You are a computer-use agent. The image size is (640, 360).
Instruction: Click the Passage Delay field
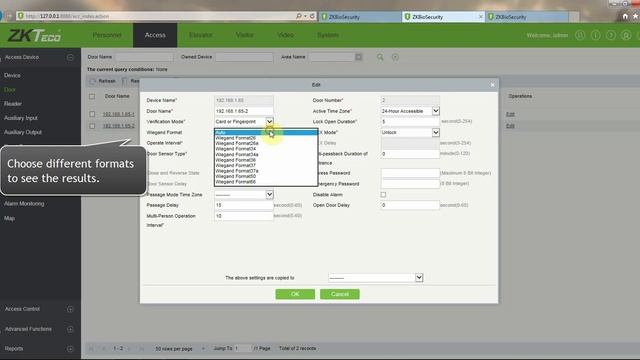(244, 205)
